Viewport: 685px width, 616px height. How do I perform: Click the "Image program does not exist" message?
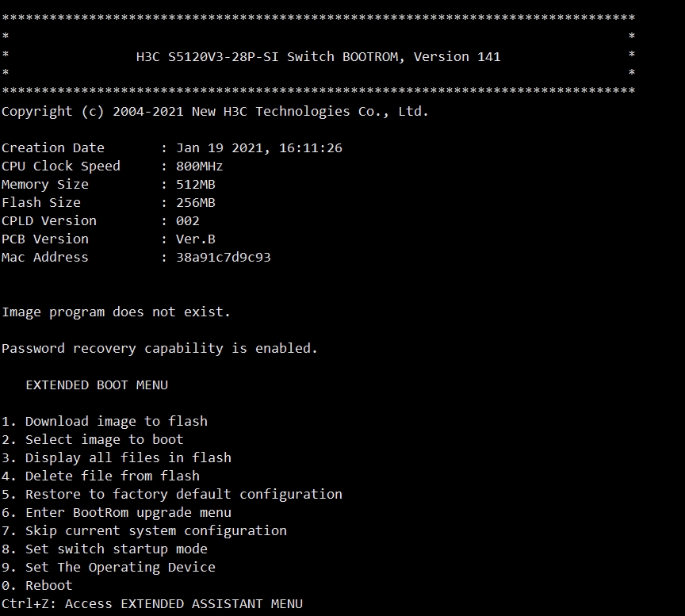(x=117, y=312)
